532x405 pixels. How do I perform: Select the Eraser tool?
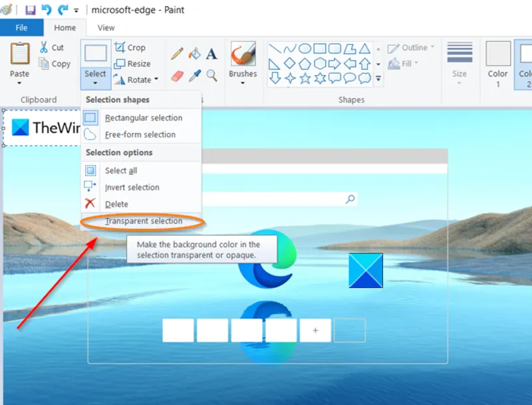[178, 76]
